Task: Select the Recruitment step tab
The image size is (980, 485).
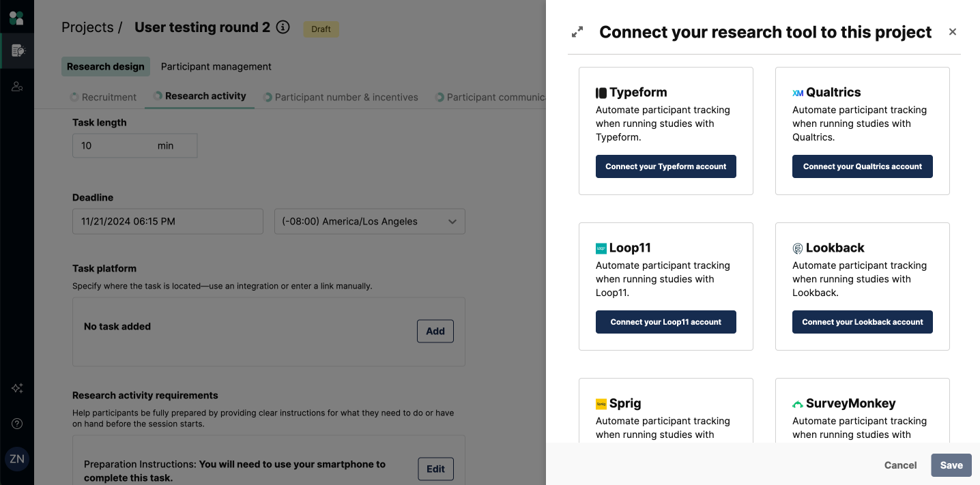Action: click(103, 97)
